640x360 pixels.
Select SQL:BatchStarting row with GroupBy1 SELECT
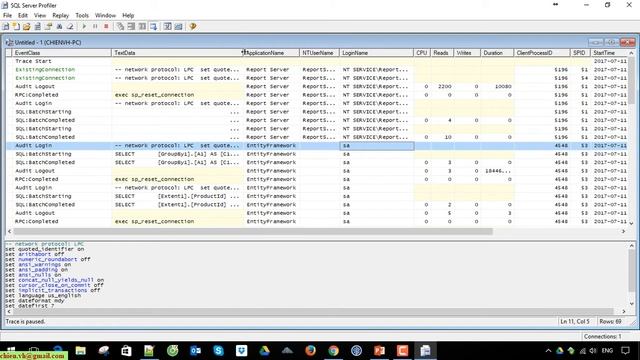tap(317, 154)
